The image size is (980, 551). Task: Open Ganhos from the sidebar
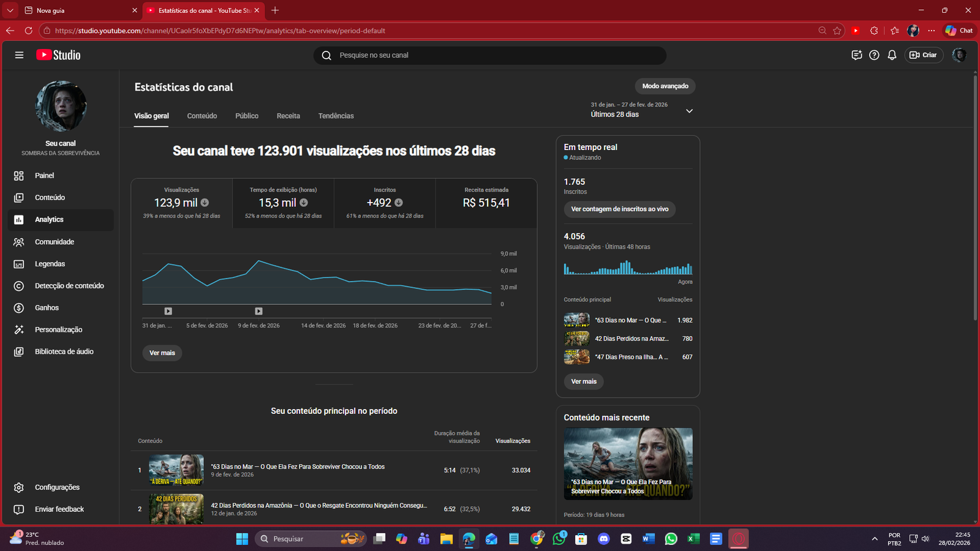47,308
